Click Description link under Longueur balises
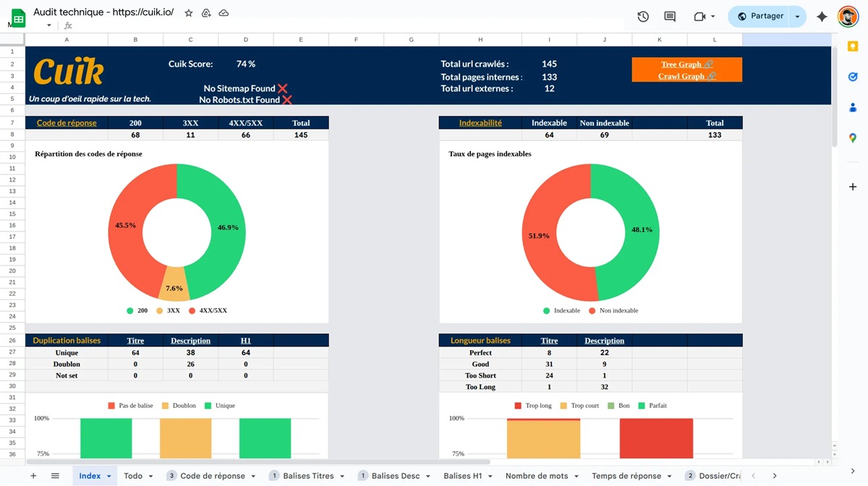 (x=604, y=341)
